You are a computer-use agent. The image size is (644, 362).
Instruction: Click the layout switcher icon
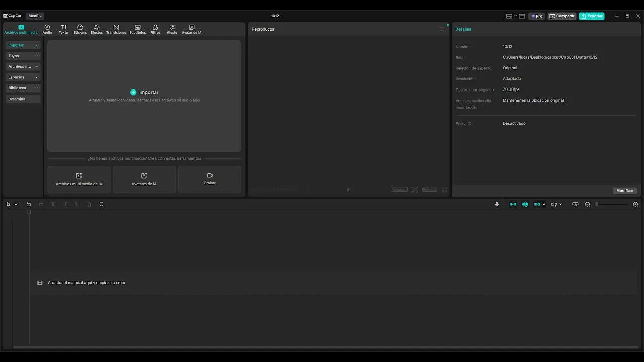tap(509, 16)
